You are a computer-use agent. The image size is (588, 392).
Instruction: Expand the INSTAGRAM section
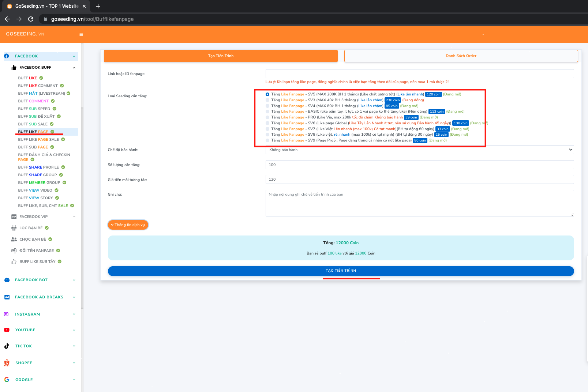[x=74, y=314]
